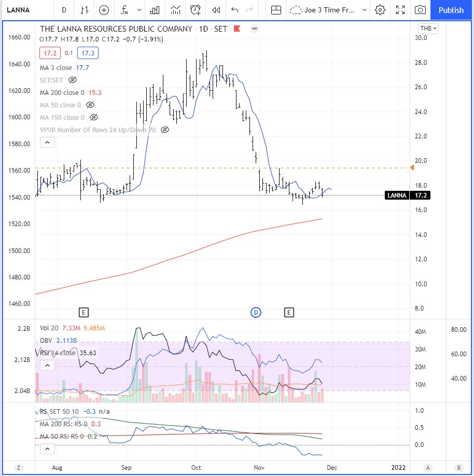Viewport: 474px width, 476px height.
Task: Toggle auto scale with A button
Action: point(428,468)
